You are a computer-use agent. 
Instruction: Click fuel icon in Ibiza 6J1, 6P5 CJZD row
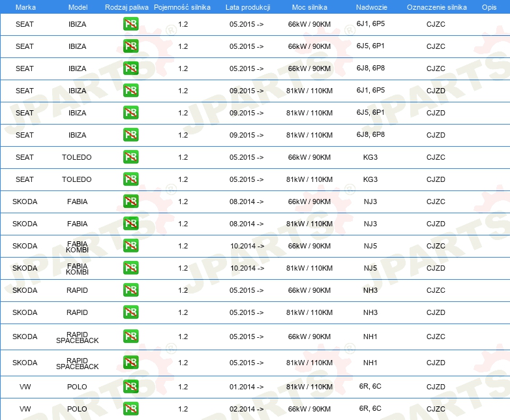tap(130, 91)
